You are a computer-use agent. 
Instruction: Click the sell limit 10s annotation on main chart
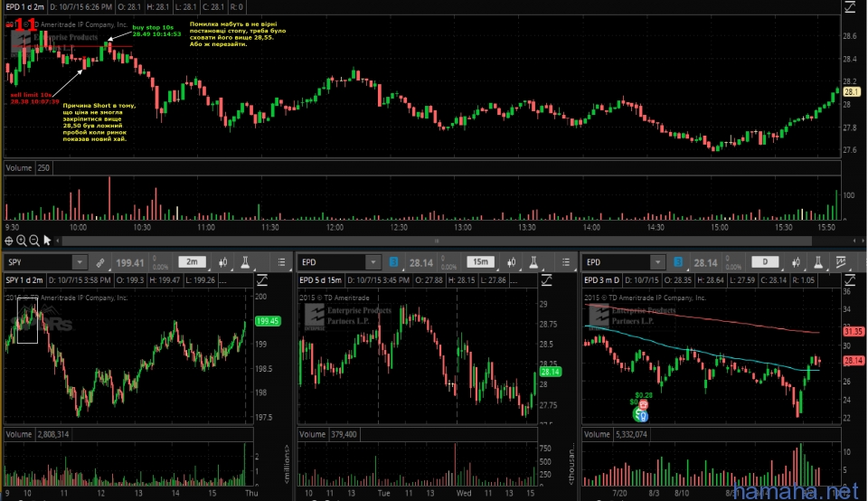click(34, 98)
